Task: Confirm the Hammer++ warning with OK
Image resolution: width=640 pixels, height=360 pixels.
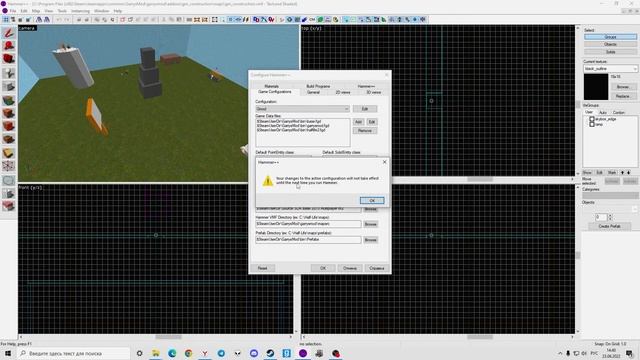Action: point(372,200)
